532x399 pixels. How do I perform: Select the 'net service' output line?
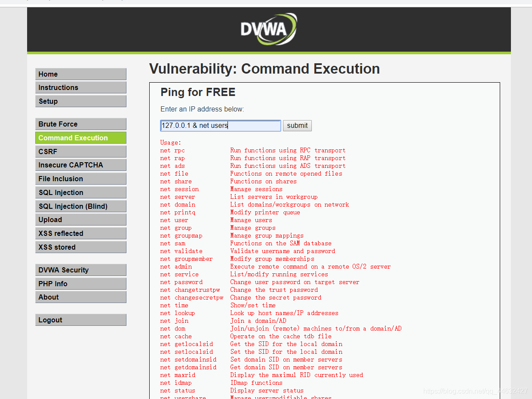pos(244,274)
